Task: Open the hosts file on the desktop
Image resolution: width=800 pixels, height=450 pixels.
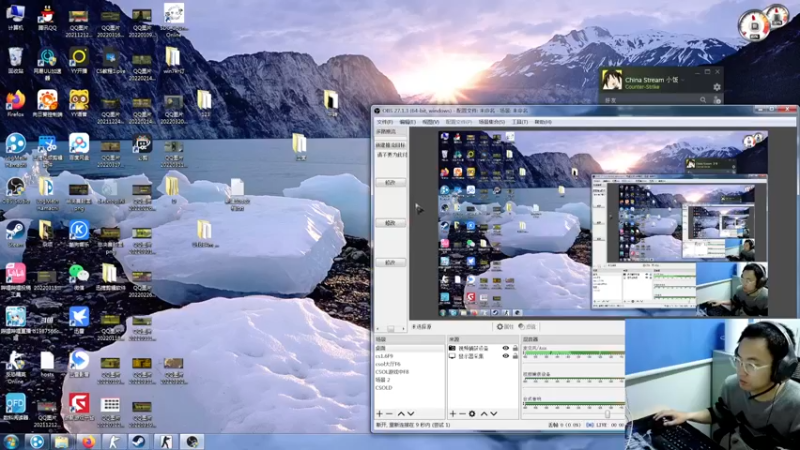Action: (x=47, y=364)
